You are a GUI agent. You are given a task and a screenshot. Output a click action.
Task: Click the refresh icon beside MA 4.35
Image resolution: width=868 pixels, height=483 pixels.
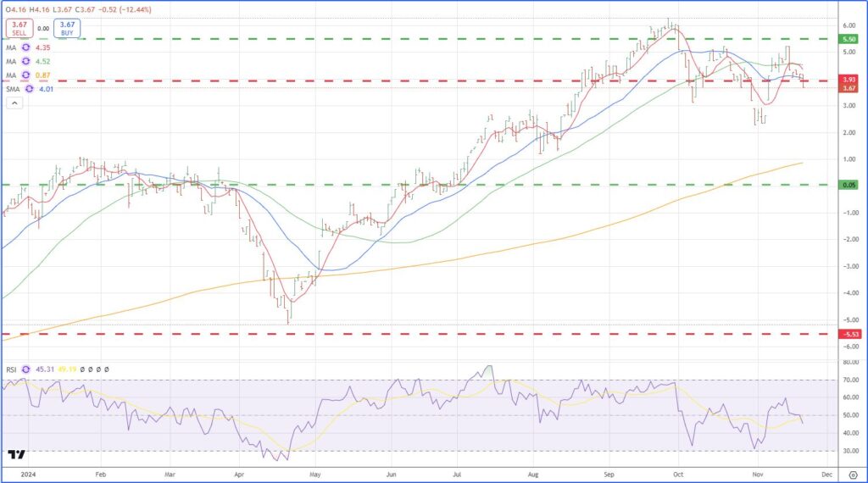pyautogui.click(x=24, y=47)
